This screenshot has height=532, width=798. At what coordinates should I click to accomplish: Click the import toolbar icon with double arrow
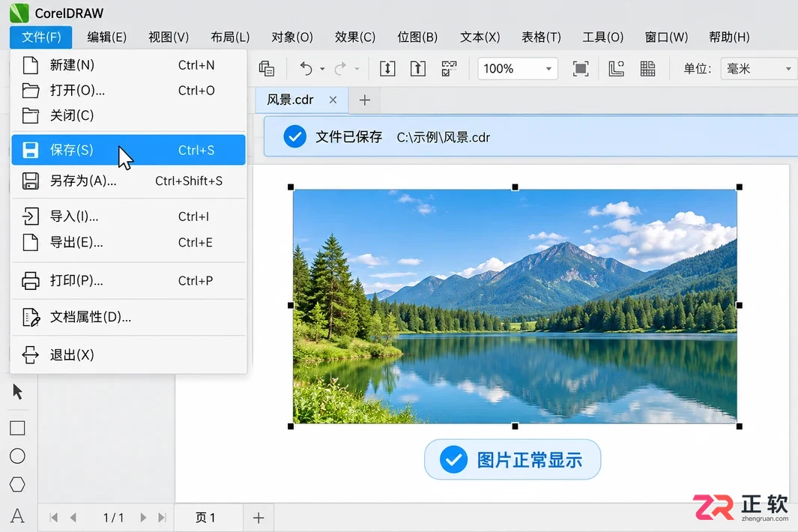[x=387, y=68]
